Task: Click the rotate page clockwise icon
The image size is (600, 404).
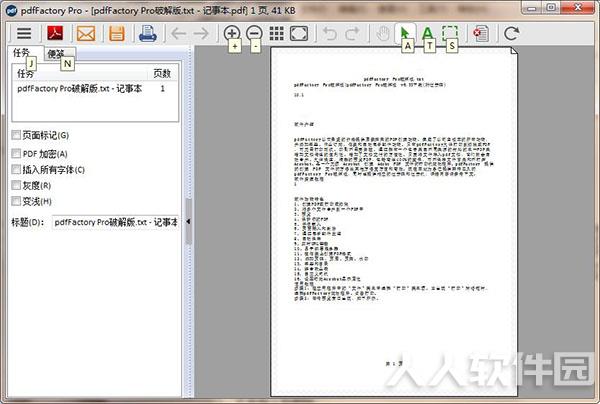Action: [x=512, y=34]
